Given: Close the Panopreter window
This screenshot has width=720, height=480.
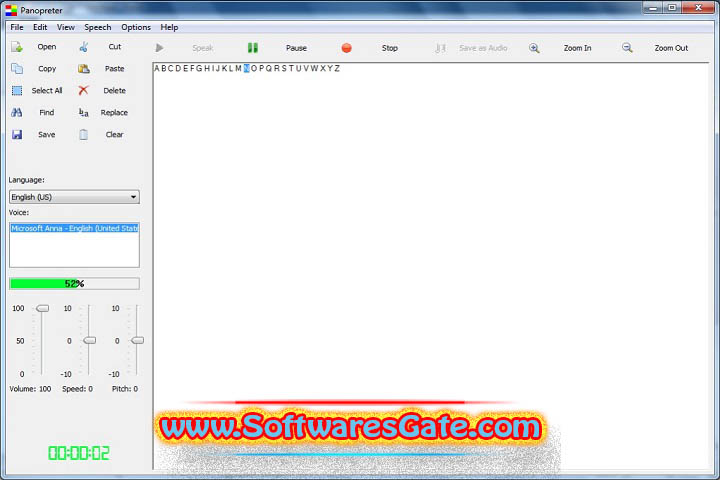Looking at the screenshot, I should [698, 8].
